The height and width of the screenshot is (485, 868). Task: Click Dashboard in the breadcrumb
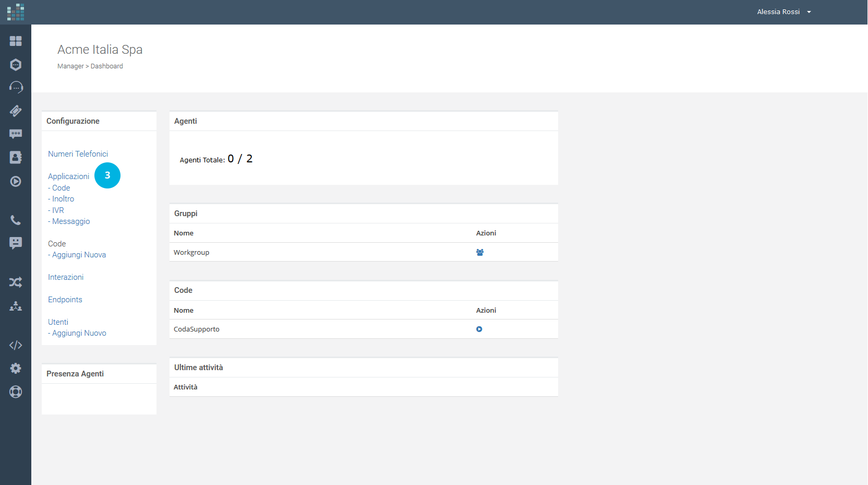tap(107, 66)
